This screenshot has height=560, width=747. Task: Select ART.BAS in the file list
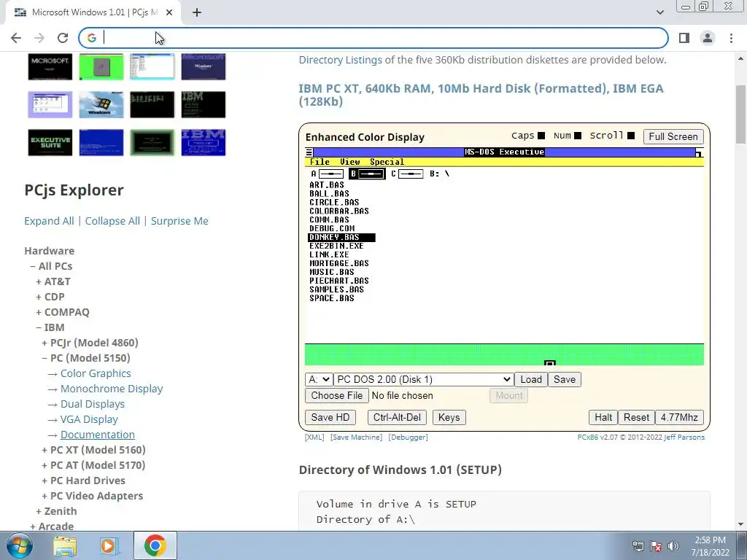pyautogui.click(x=327, y=184)
